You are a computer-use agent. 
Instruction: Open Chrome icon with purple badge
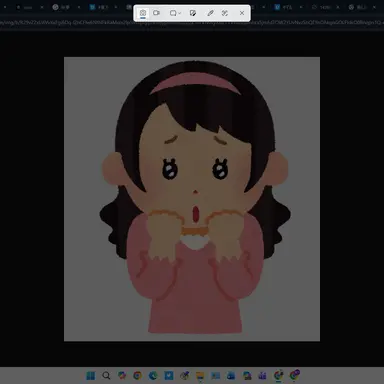tap(294, 375)
